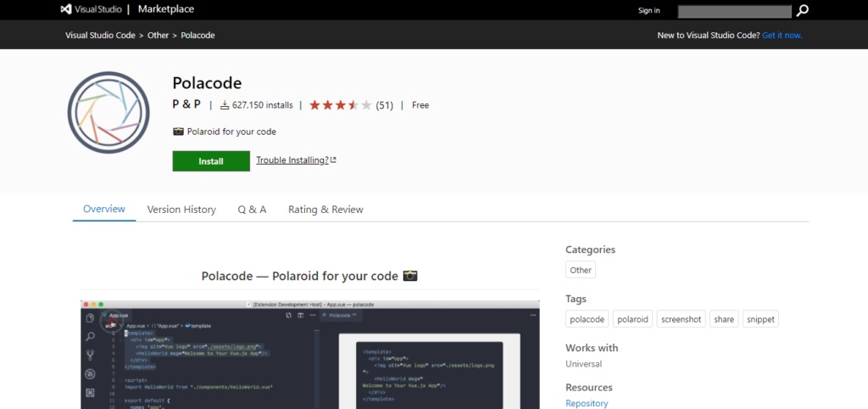868x409 pixels.
Task: Click the star rating icons
Action: click(340, 105)
